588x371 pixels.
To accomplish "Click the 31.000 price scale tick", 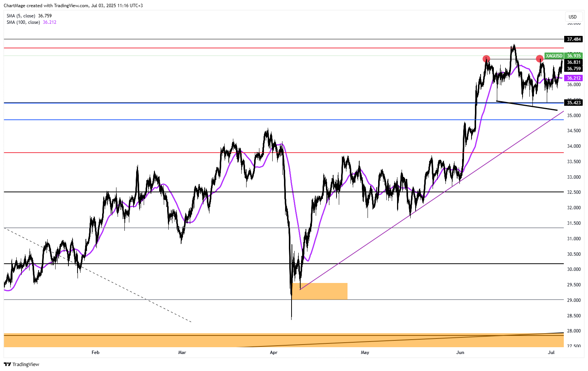I will [574, 239].
